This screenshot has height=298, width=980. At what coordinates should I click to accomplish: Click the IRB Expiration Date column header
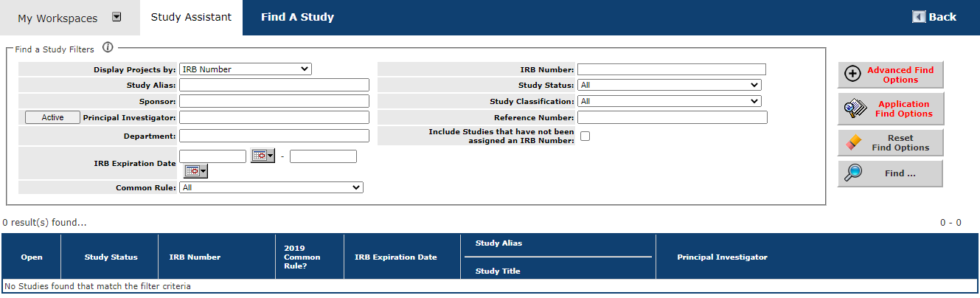(x=395, y=257)
